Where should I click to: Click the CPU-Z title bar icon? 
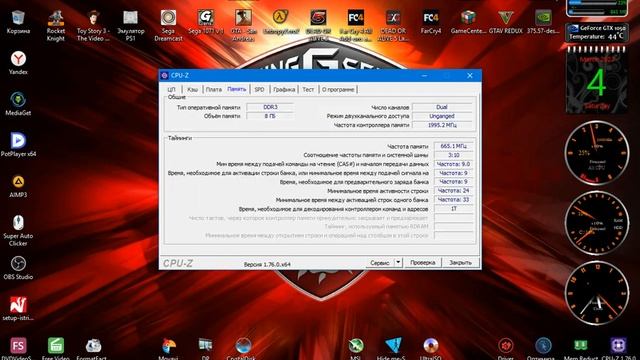click(164, 75)
